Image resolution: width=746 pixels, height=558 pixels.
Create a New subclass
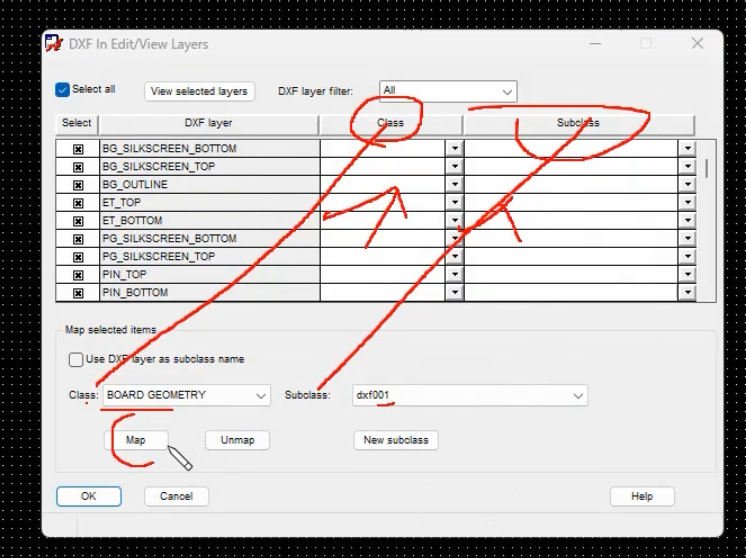(x=396, y=440)
